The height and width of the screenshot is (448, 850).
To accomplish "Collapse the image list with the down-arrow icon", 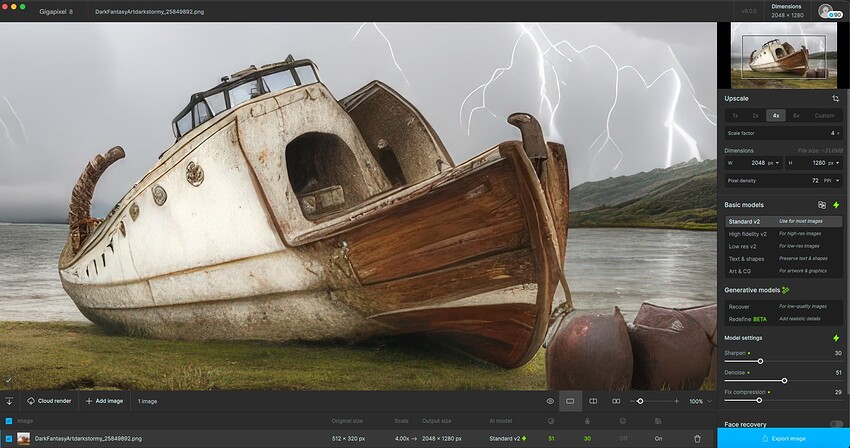I will (x=9, y=401).
